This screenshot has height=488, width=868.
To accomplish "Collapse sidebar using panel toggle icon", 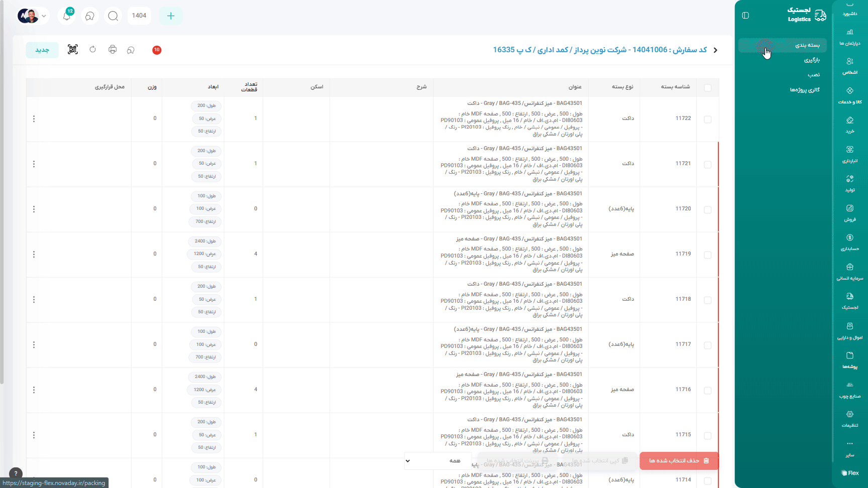I will [x=745, y=16].
